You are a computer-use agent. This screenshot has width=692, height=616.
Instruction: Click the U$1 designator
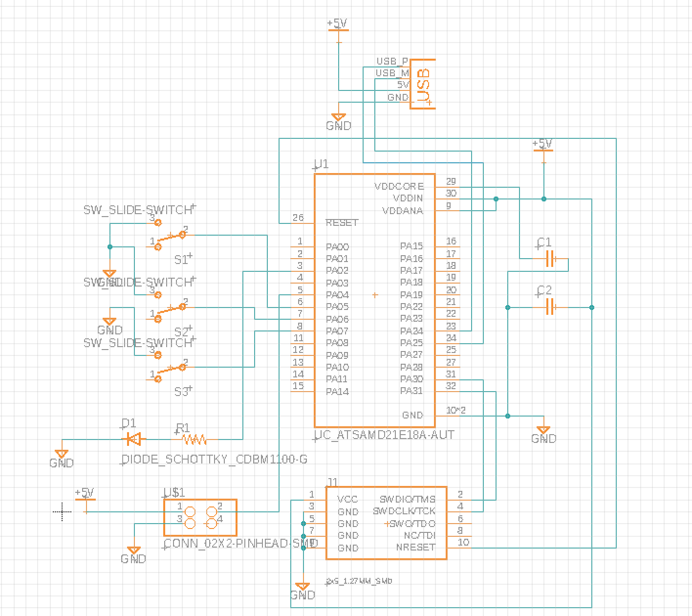[174, 492]
